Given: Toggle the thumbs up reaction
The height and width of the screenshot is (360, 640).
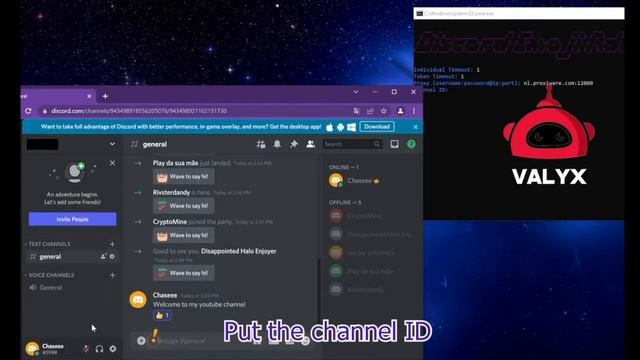Looking at the screenshot, I should (162, 315).
